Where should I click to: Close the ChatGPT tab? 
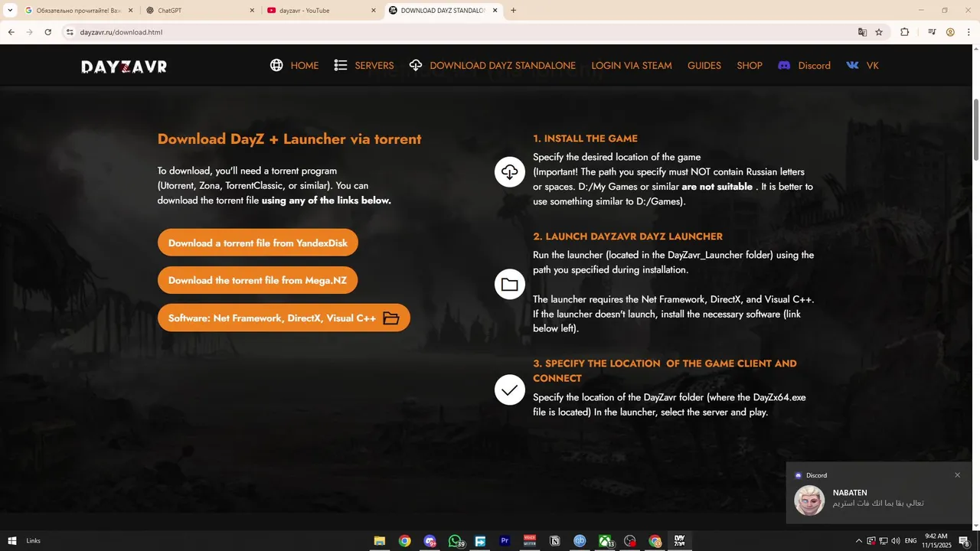(x=252, y=11)
